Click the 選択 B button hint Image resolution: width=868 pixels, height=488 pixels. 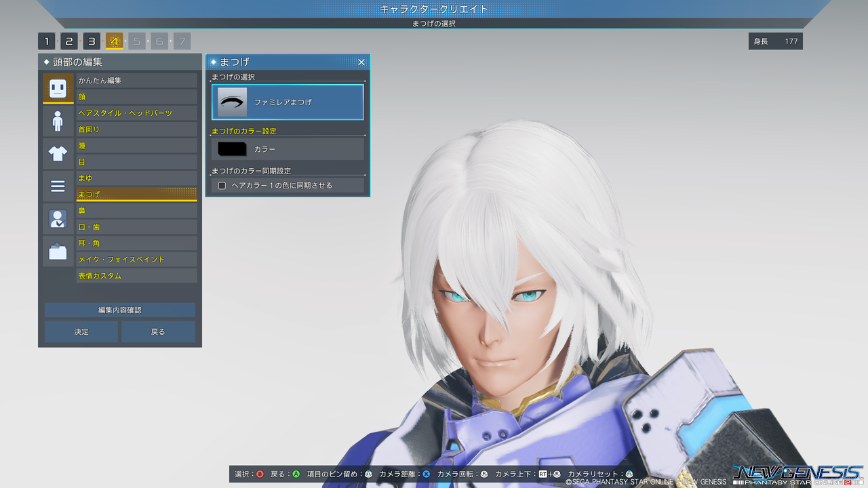point(250,474)
